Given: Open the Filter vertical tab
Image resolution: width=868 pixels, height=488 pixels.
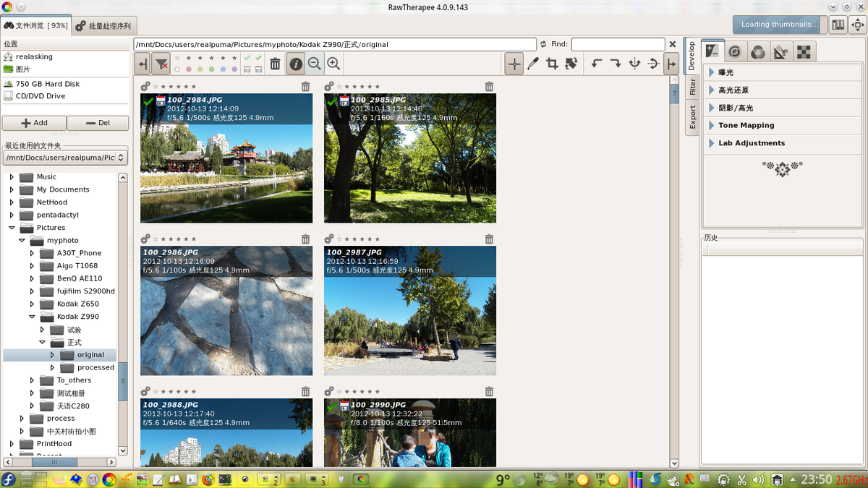Looking at the screenshot, I should pyautogui.click(x=692, y=87).
